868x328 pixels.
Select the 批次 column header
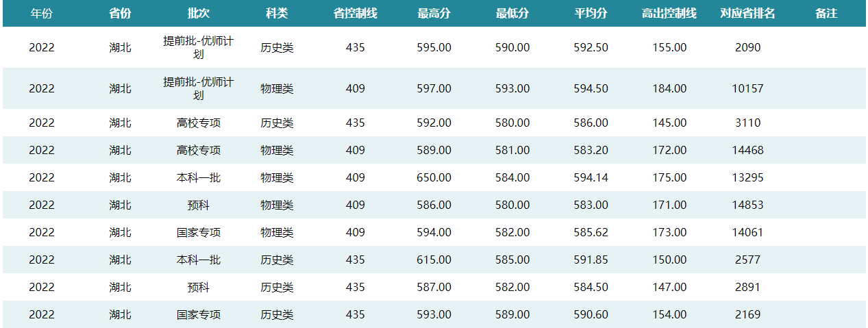tap(198, 14)
